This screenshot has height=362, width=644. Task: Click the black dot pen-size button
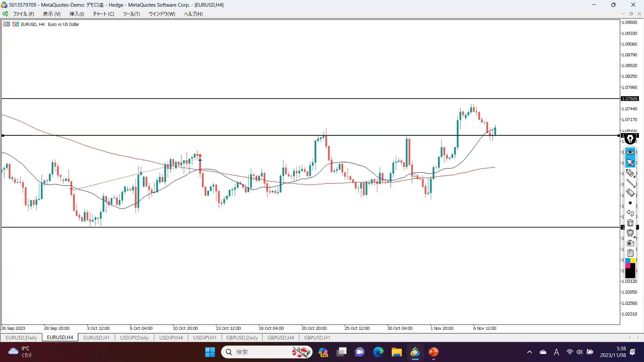630,203
